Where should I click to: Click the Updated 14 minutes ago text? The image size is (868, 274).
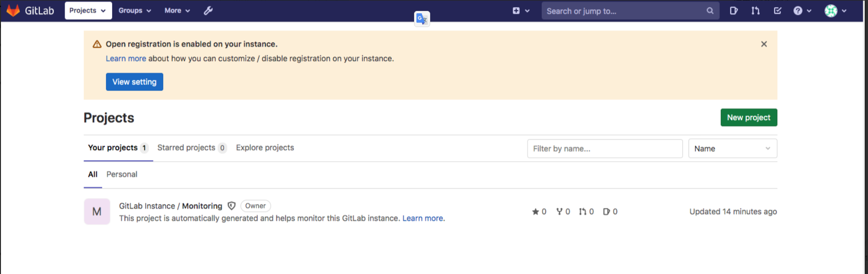(x=733, y=212)
